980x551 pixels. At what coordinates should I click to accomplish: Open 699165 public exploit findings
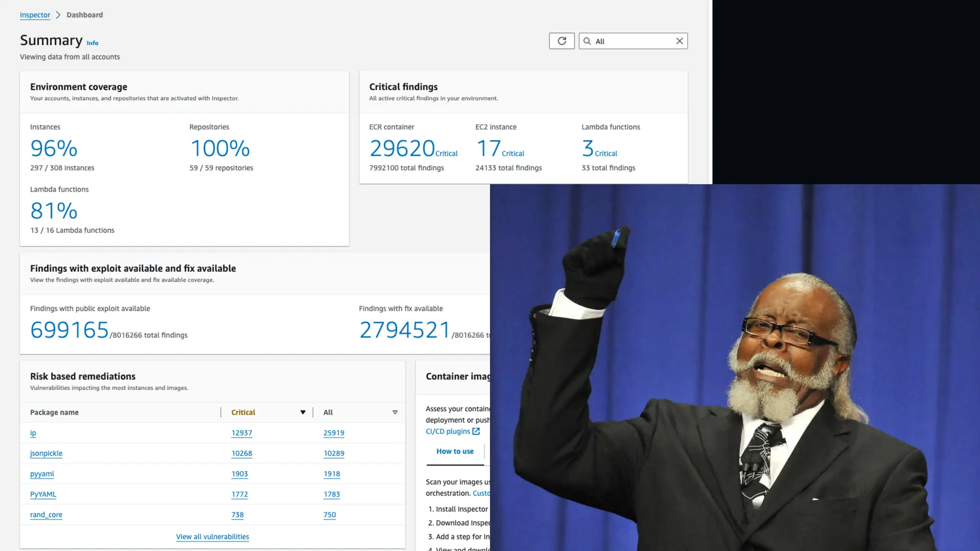click(69, 330)
